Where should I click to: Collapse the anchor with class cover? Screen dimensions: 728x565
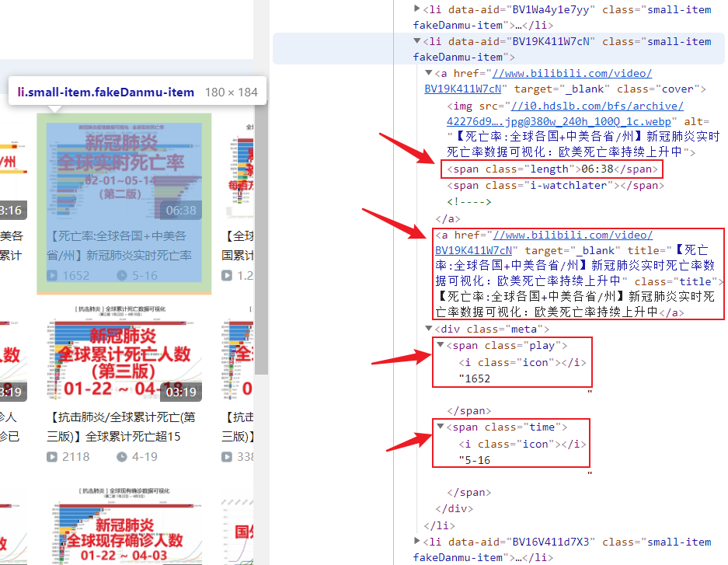[429, 73]
